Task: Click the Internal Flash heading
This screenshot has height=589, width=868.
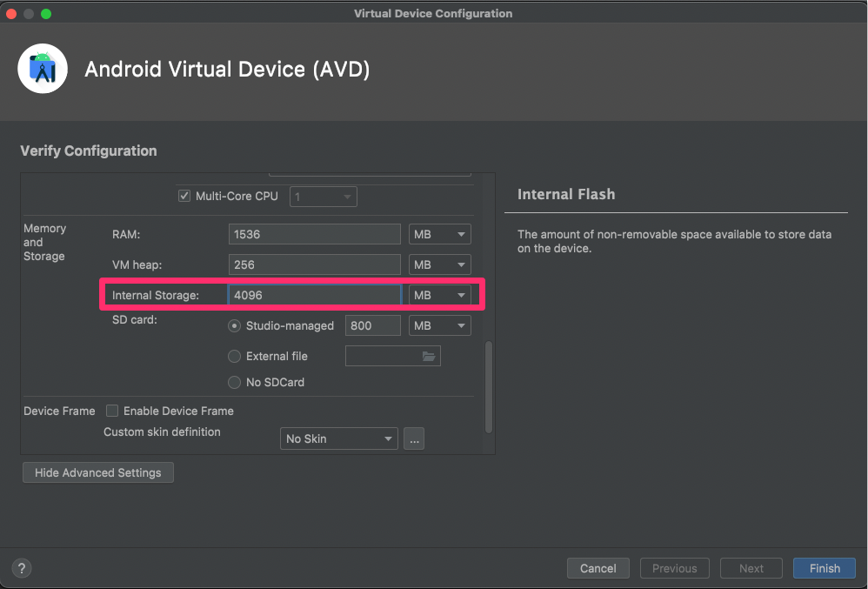Action: [566, 194]
